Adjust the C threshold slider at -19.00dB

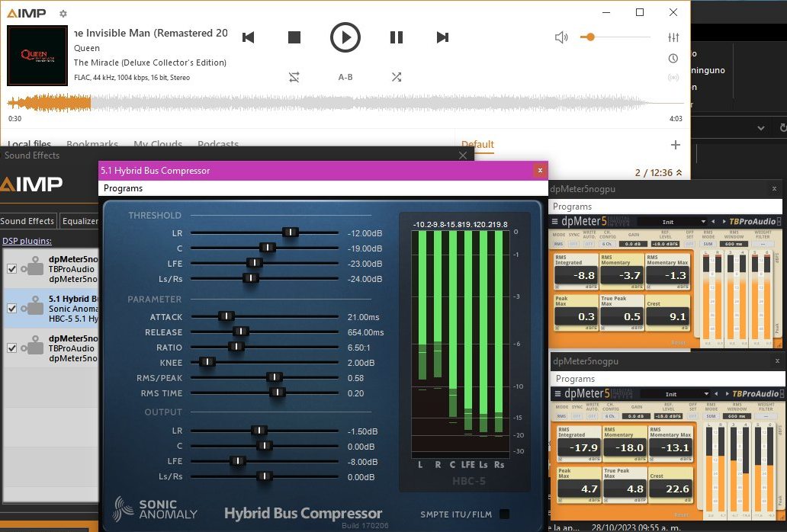[x=268, y=247]
